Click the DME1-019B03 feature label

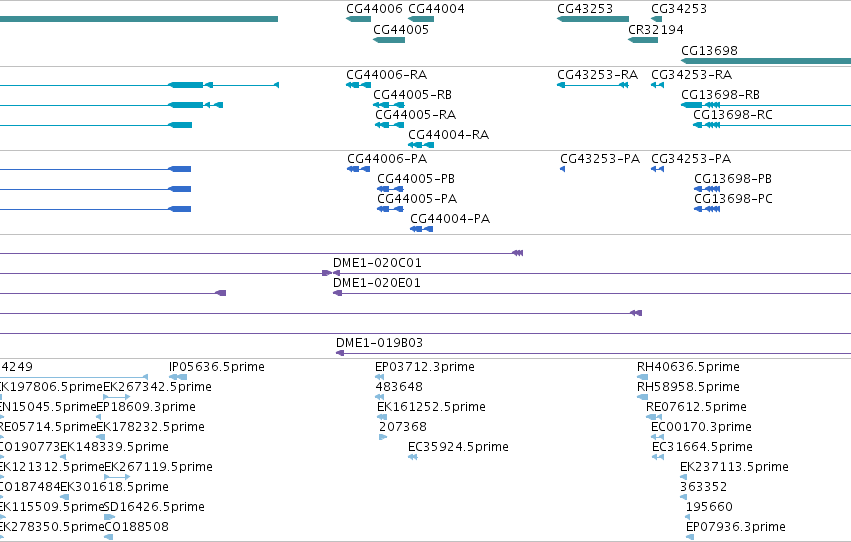379,343
